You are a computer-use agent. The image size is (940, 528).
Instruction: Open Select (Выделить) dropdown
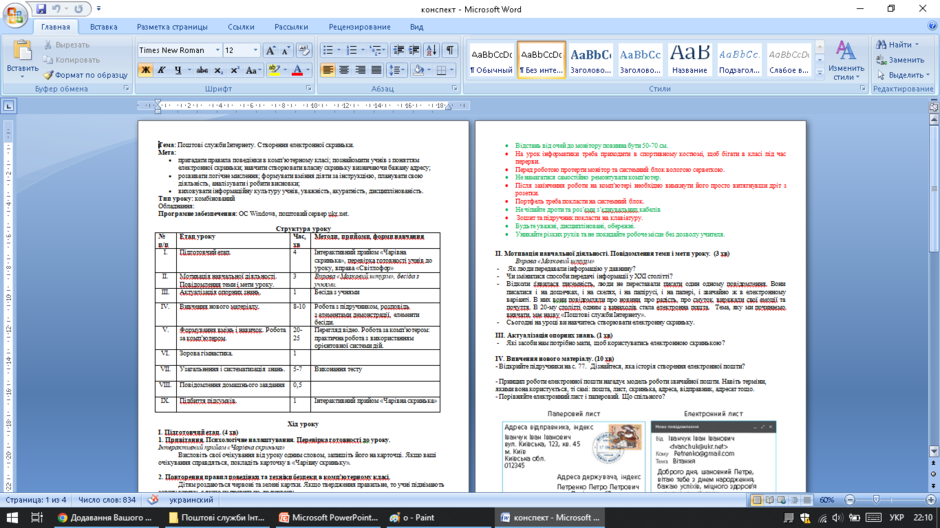click(x=903, y=75)
